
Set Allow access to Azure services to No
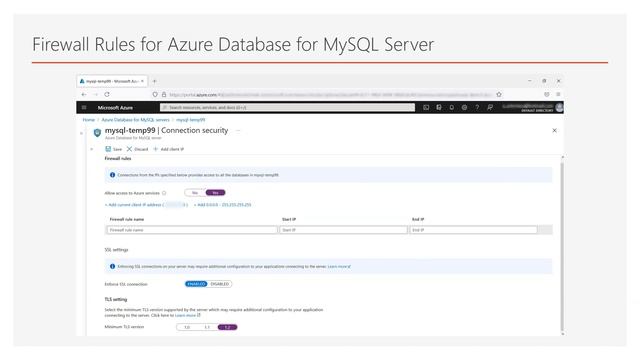(195, 193)
